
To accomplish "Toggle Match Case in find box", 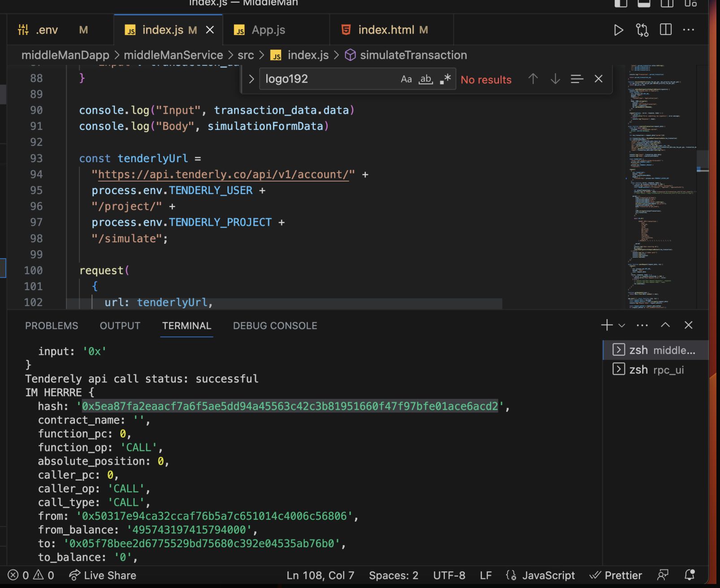I will (x=406, y=79).
